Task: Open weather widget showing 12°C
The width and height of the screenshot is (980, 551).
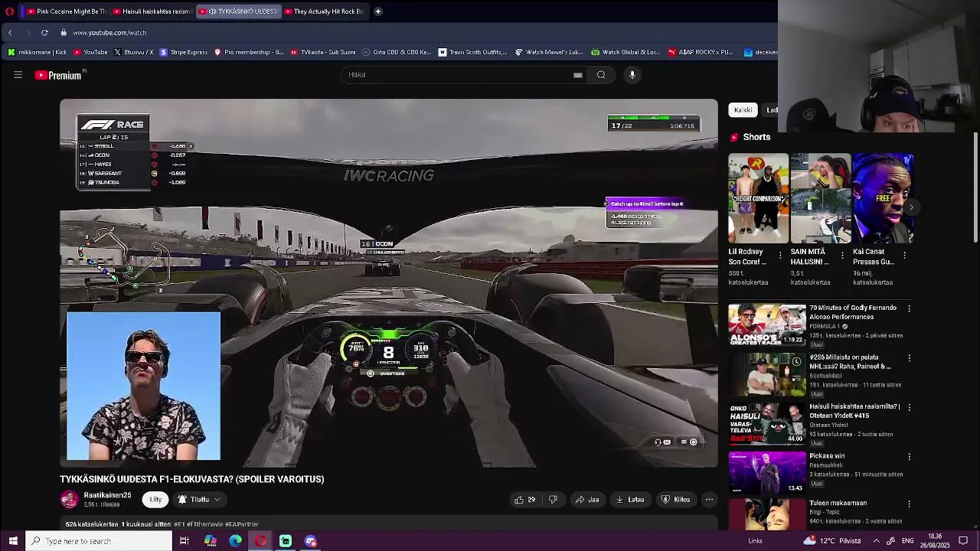Action: [x=833, y=541]
